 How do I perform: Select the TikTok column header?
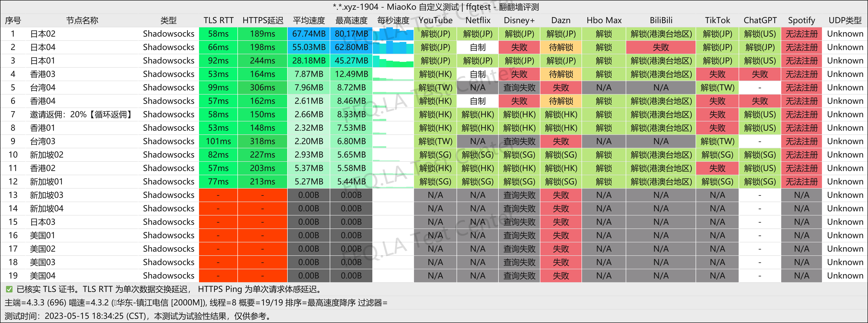717,20
